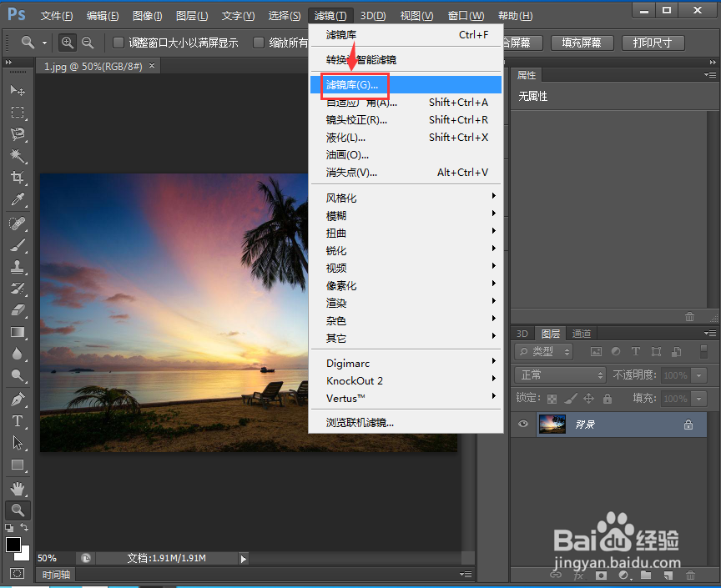The image size is (721, 588).
Task: Toggle layer filtering on/off switch
Action: pyautogui.click(x=703, y=352)
